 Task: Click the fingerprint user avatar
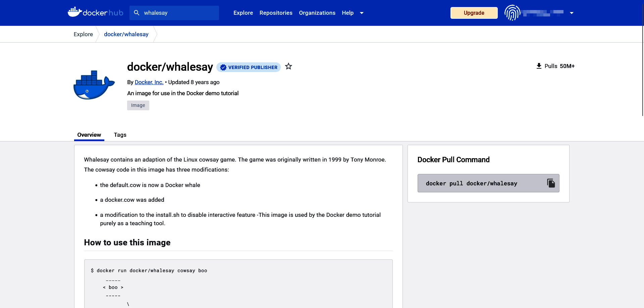point(512,13)
